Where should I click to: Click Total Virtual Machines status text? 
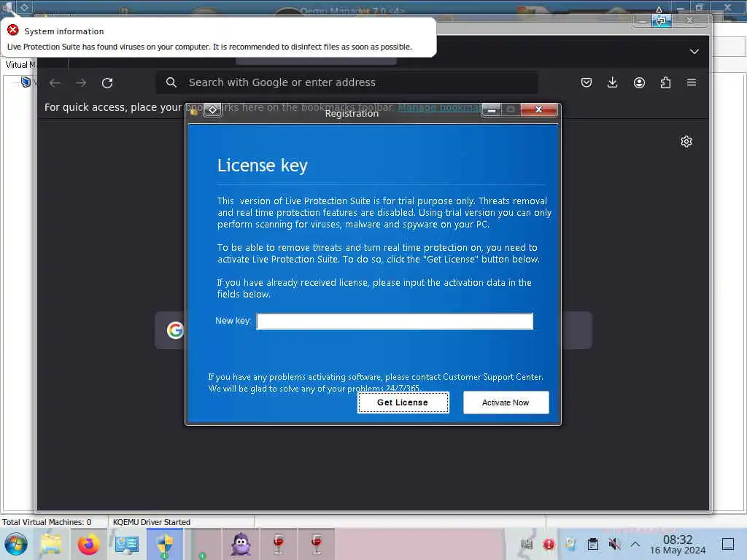pyautogui.click(x=47, y=522)
